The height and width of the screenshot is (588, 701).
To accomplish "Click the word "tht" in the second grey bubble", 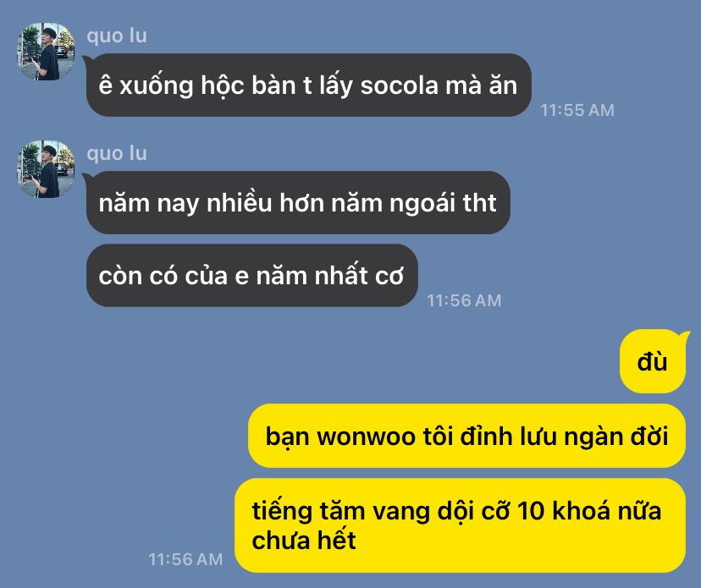I will [479, 203].
